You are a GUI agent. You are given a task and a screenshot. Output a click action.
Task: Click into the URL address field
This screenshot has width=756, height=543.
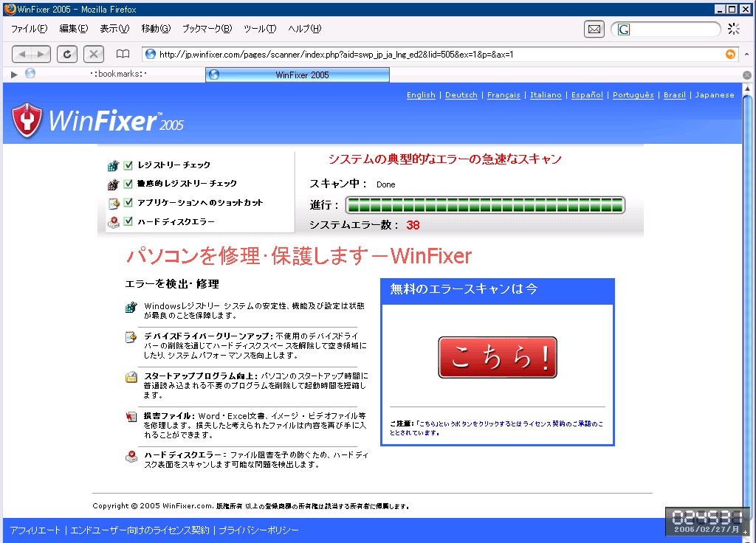tap(439, 54)
